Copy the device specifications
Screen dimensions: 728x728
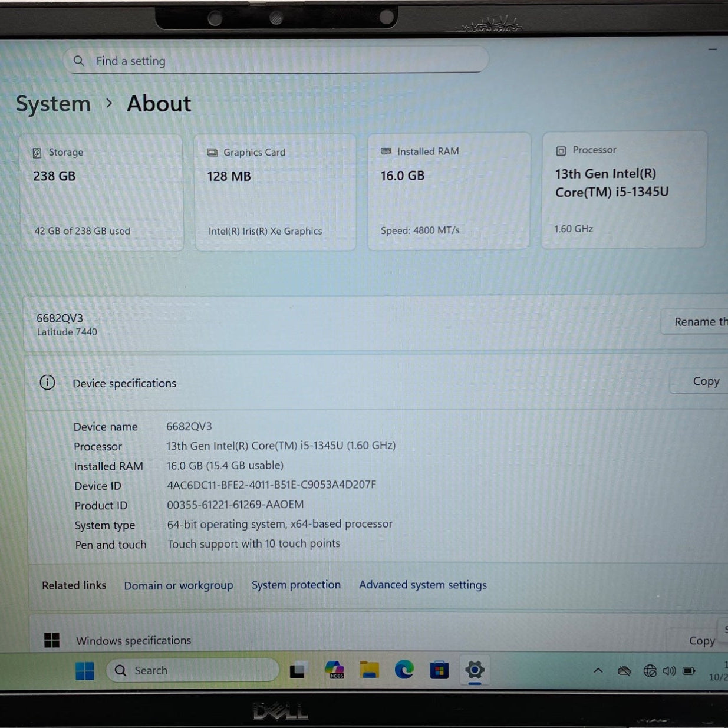coord(705,381)
